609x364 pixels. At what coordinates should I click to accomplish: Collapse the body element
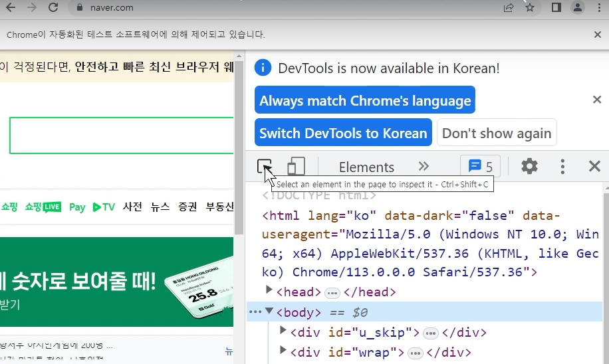point(269,310)
